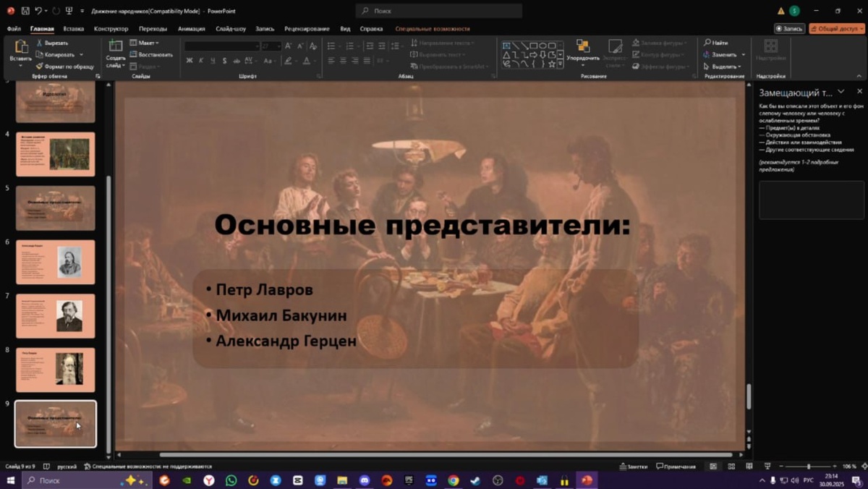This screenshot has height=489, width=868.
Task: Start the slideshow from the quick access toolbar icon
Action: (69, 11)
